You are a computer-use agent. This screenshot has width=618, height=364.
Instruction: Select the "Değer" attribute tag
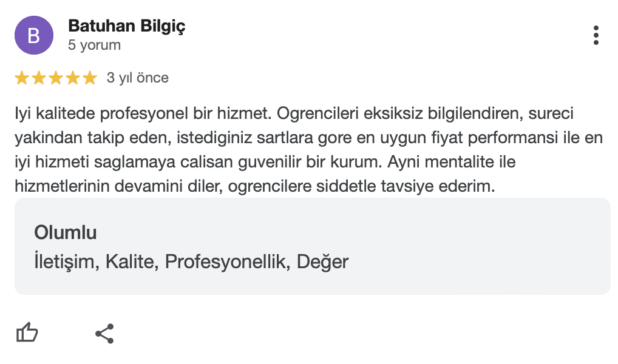click(x=322, y=261)
